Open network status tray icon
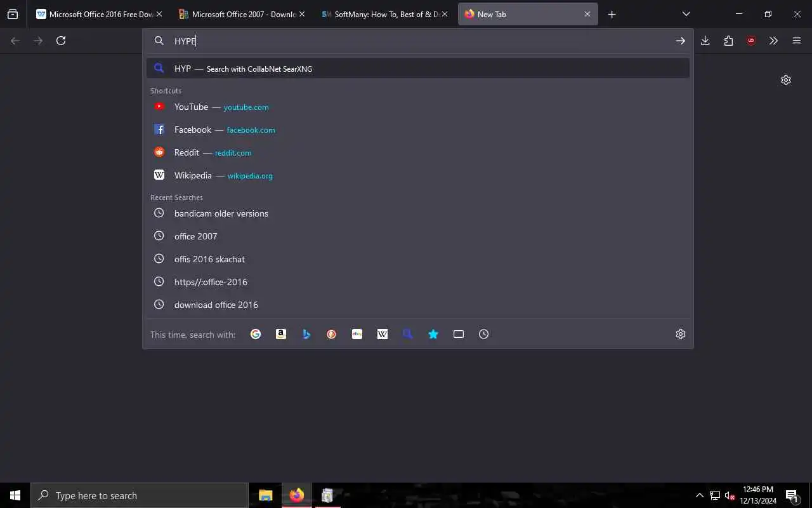The image size is (812, 508). (715, 495)
